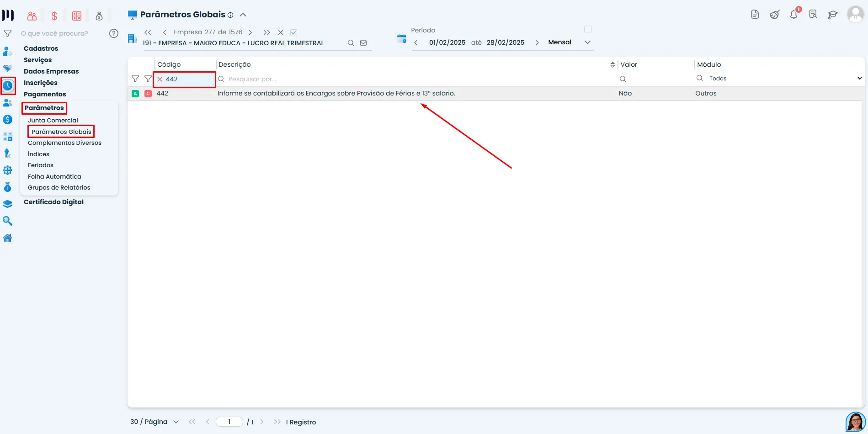Open the period calendar icon
Viewport: 868px width, 434px height.
402,39
